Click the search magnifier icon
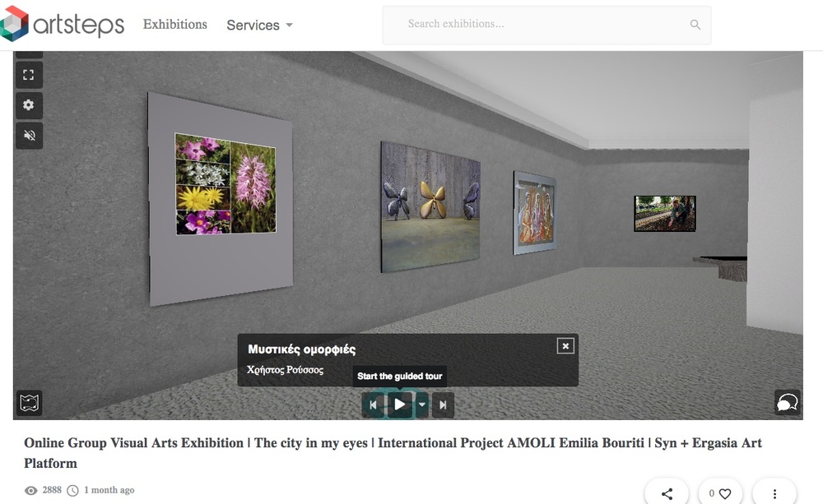Image resolution: width=823 pixels, height=504 pixels. [x=695, y=25]
